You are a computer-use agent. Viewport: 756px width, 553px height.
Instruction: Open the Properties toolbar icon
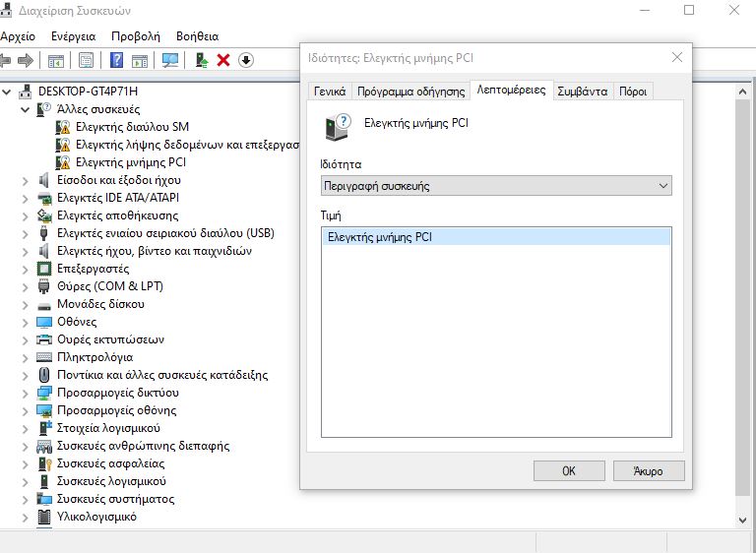87,60
